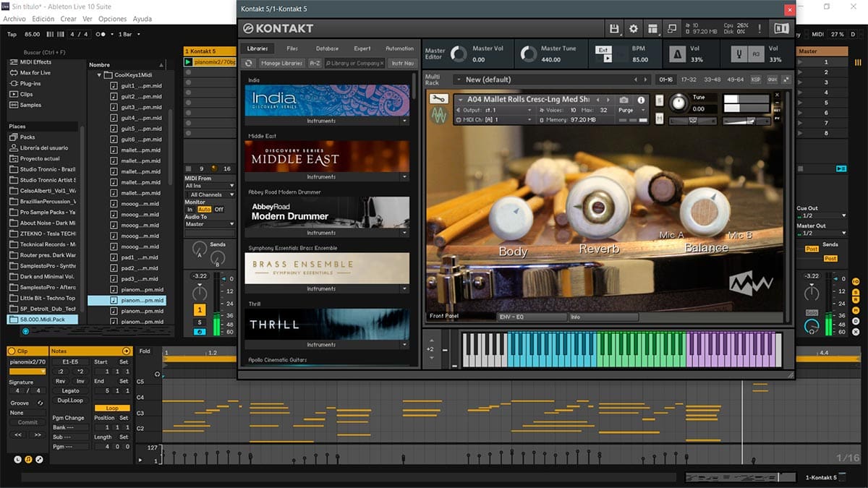The width and height of the screenshot is (868, 488).
Task: Toggle Ext sync in Master Editor
Action: pos(603,50)
